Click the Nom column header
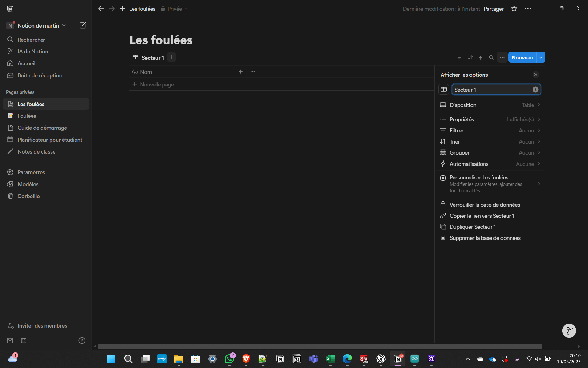 181,72
